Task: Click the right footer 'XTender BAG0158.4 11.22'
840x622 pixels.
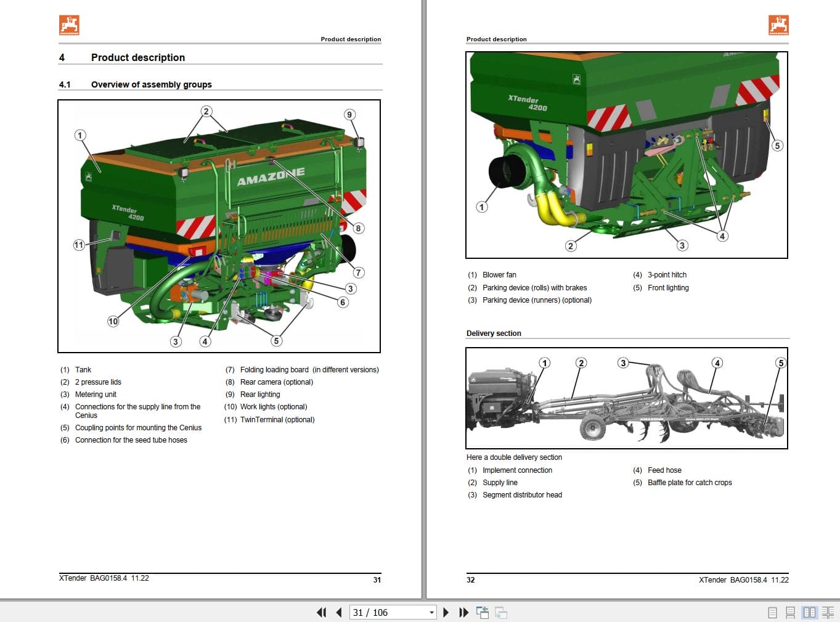Action: (744, 580)
